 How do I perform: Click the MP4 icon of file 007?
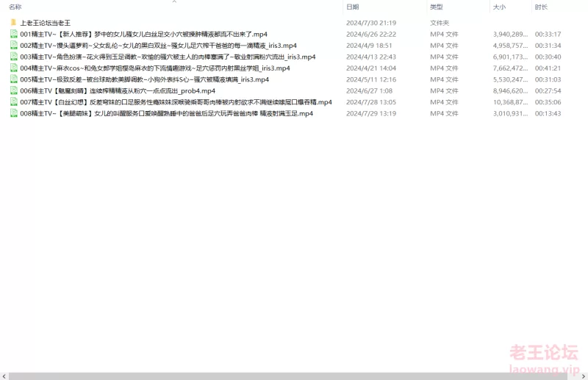point(13,101)
